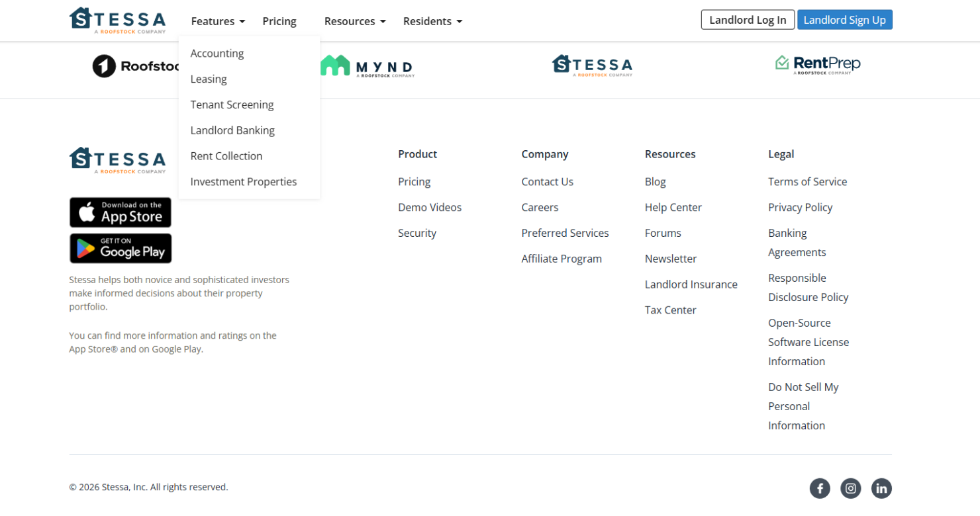Click the Get it on Google Play badge
The width and height of the screenshot is (980, 516).
120,248
